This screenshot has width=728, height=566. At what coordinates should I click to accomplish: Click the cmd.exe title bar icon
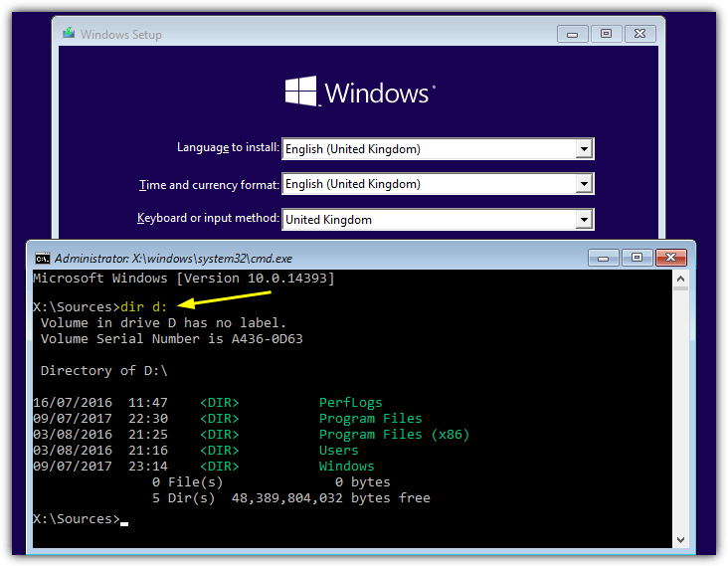[x=43, y=259]
